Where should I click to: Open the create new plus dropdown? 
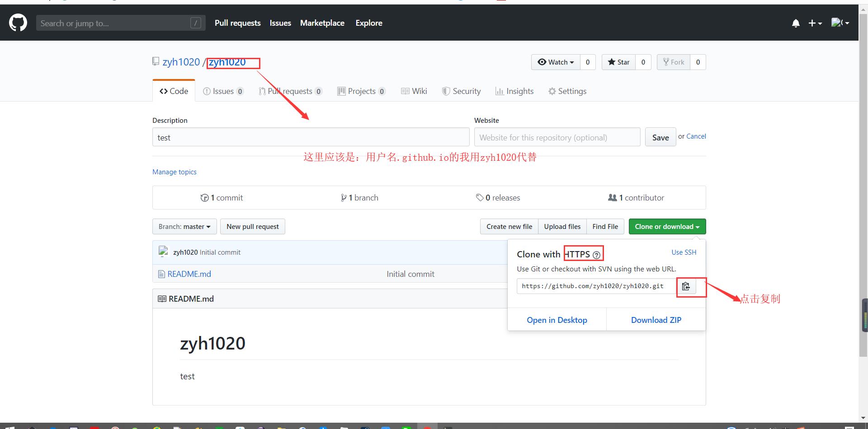click(815, 23)
